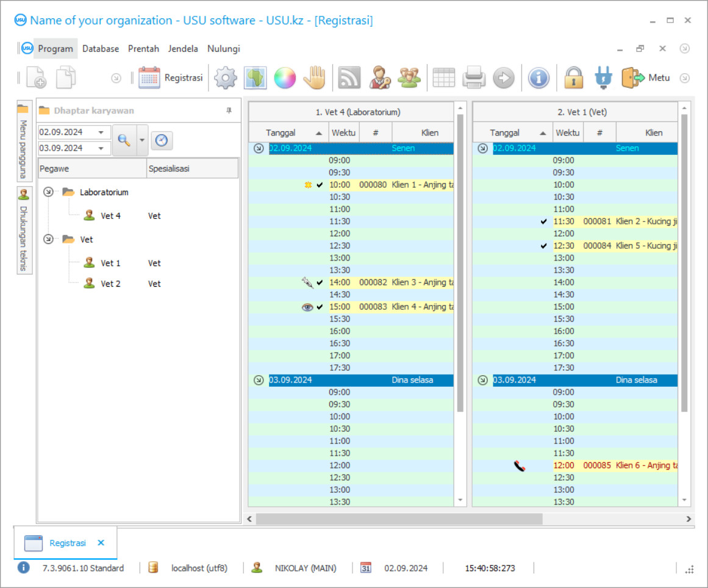
Task: Open the Database menu
Action: (x=100, y=48)
